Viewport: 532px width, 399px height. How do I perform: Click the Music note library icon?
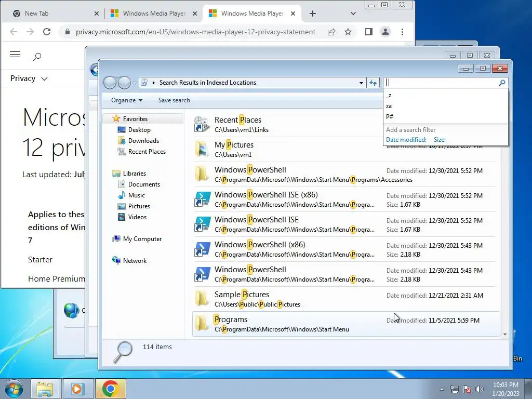tap(122, 195)
